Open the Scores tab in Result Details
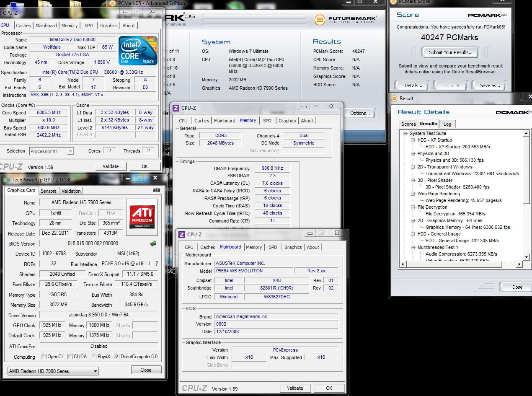Viewport: 532px width, 396px height. coord(408,124)
